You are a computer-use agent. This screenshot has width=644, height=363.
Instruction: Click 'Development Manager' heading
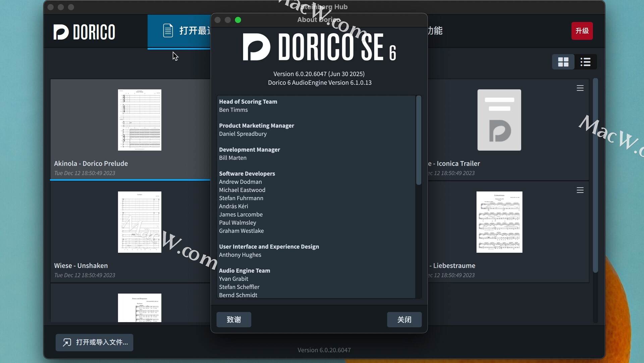click(250, 150)
